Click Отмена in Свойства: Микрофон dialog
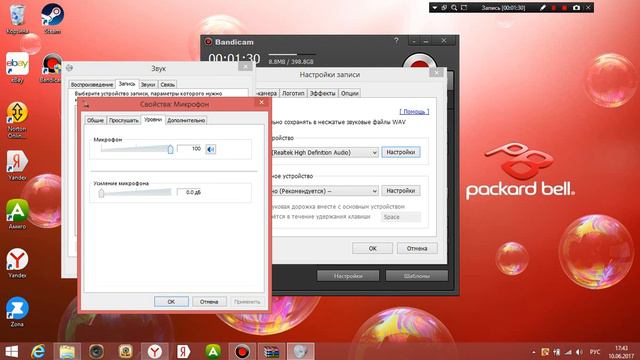This screenshot has height=360, width=640. 209,302
